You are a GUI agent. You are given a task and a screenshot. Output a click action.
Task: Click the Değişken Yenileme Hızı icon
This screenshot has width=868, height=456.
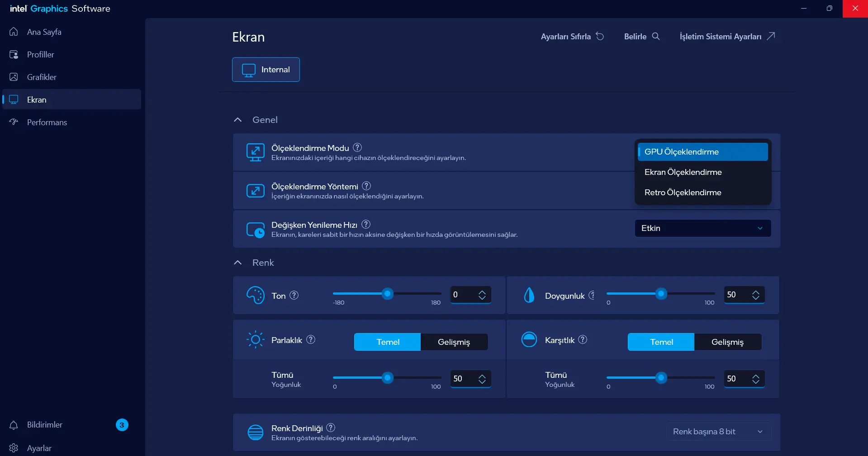click(256, 230)
